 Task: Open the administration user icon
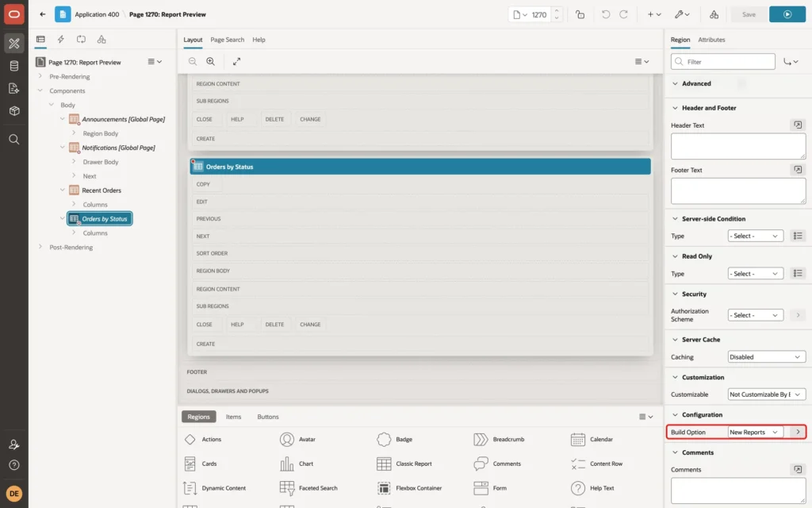pos(14,444)
